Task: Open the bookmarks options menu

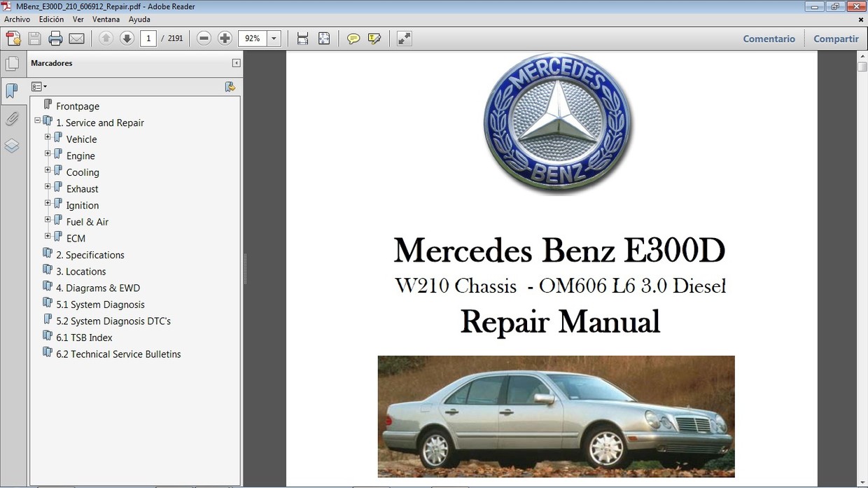Action: click(39, 85)
